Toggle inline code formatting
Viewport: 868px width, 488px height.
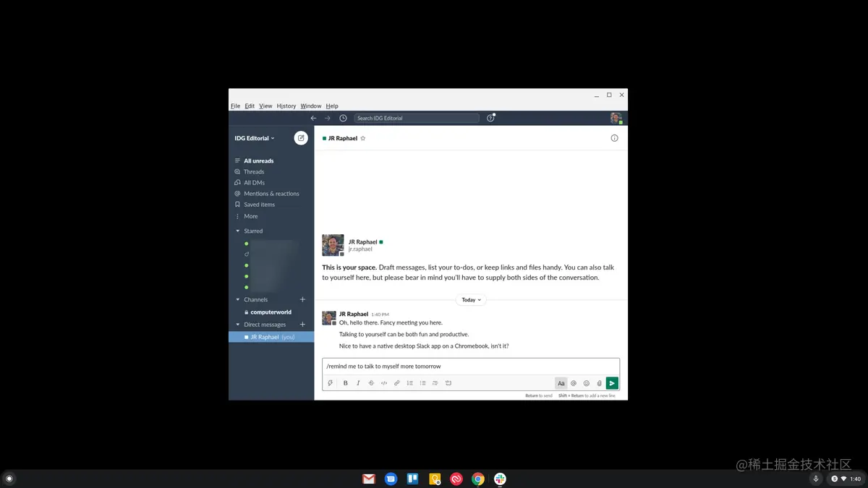(x=384, y=383)
